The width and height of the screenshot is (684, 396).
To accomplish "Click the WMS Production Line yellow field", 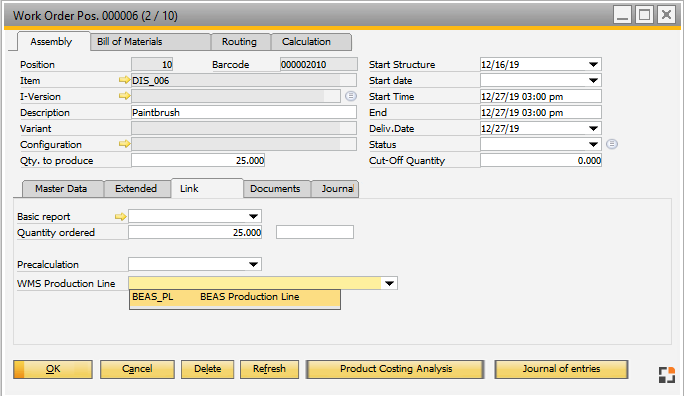I will 255,283.
